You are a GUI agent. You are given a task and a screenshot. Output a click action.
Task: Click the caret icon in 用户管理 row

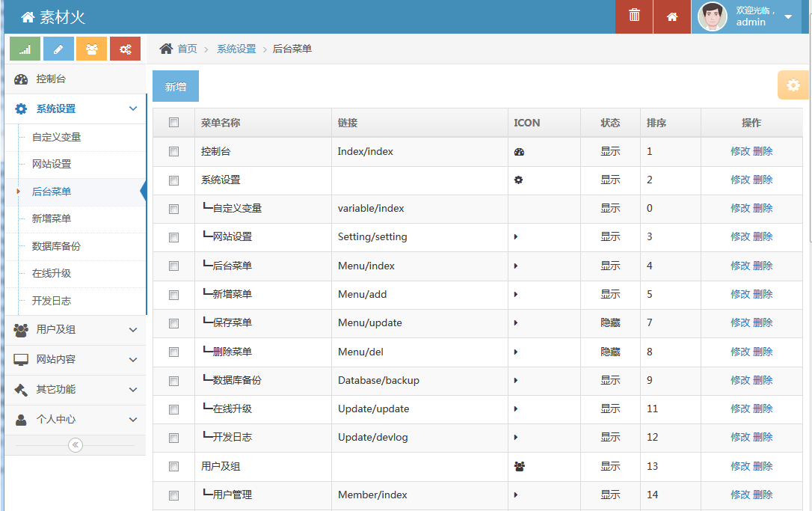pyautogui.click(x=516, y=495)
